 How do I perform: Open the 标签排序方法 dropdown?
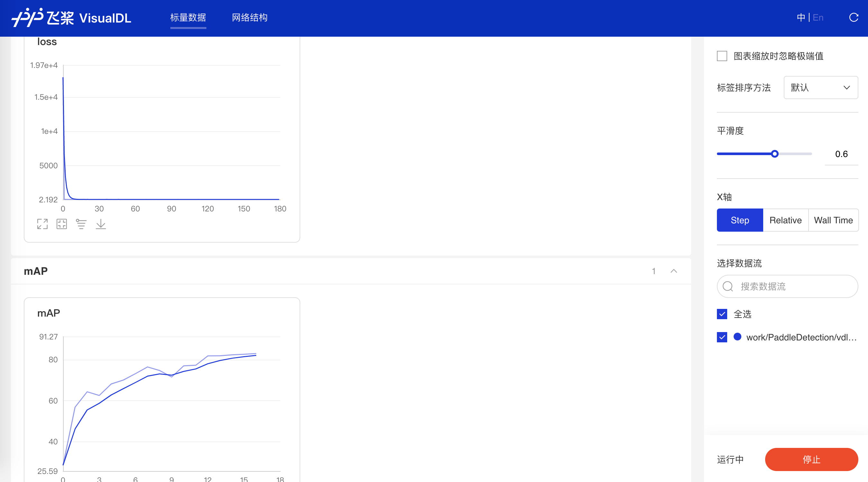[821, 88]
